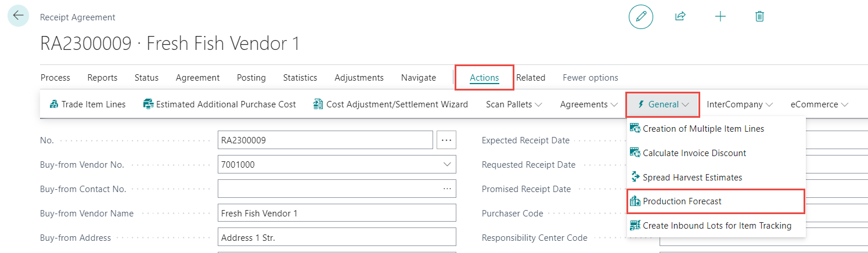
Task: Open Estimated Additional Purchase Cost
Action: pos(219,104)
